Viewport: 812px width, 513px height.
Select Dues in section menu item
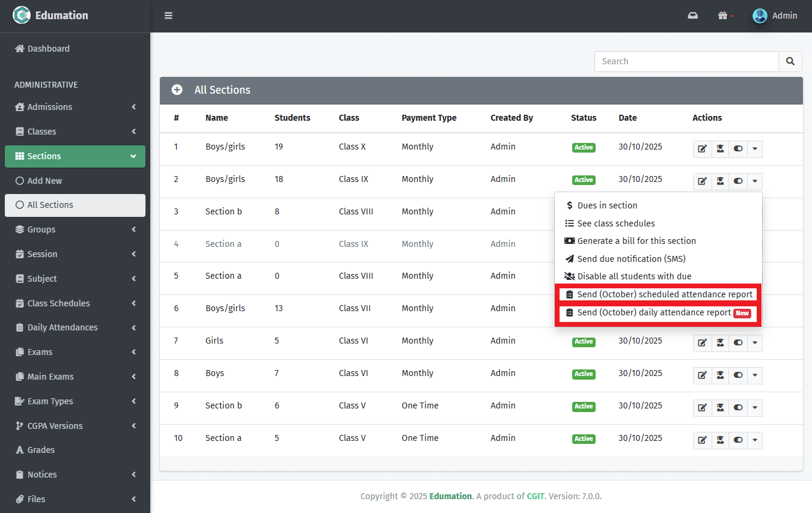658,205
